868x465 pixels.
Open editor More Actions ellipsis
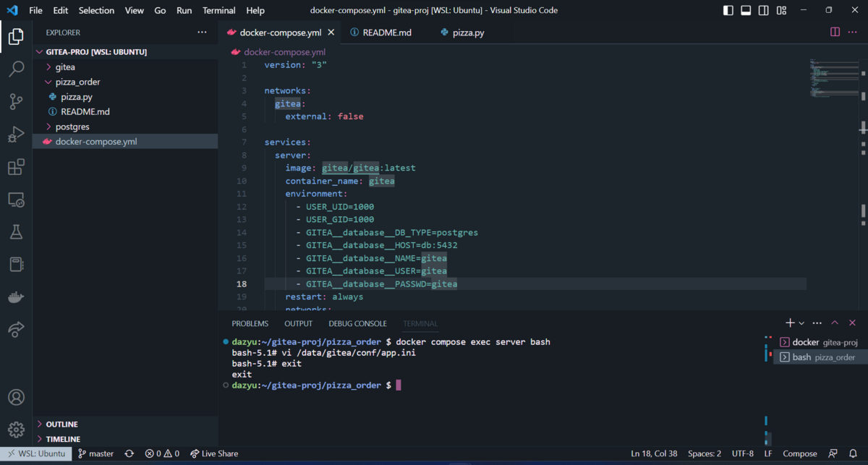pyautogui.click(x=853, y=32)
